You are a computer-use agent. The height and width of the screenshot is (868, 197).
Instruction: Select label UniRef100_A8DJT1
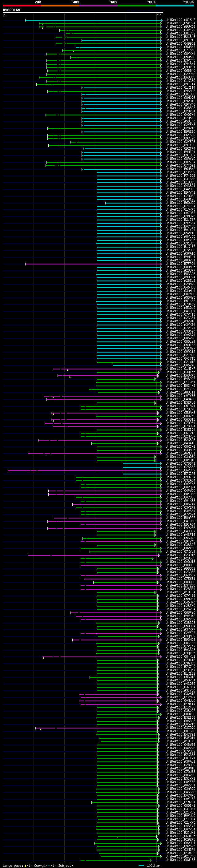(x=180, y=392)
